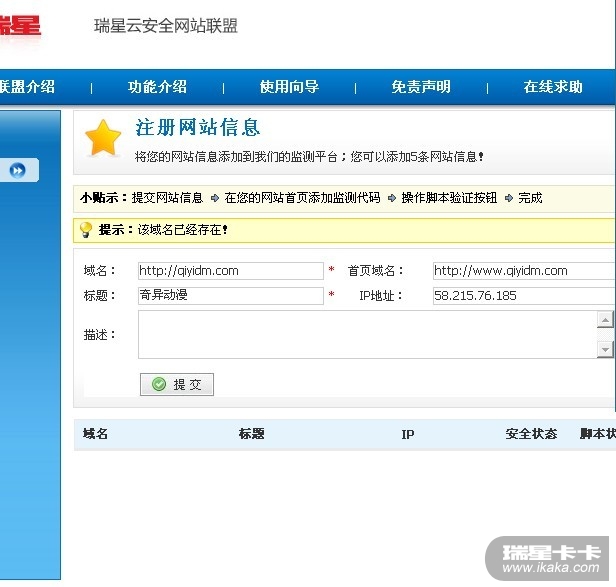
Task: Click description scrollbar down arrow
Action: 605,349
